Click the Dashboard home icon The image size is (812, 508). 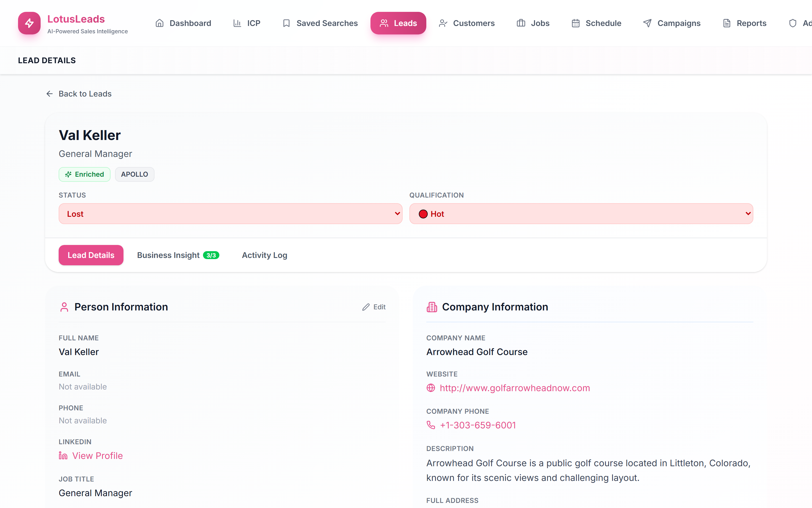coord(160,23)
